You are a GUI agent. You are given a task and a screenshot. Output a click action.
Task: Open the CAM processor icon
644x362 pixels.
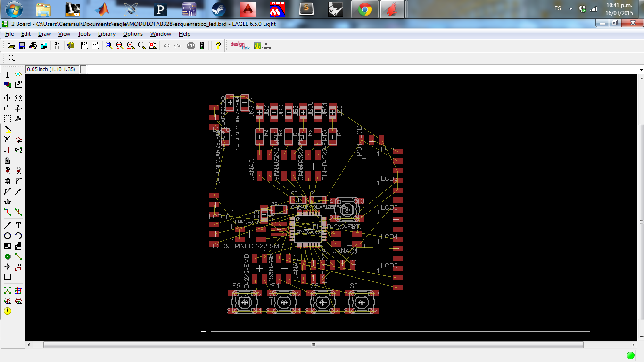click(44, 46)
